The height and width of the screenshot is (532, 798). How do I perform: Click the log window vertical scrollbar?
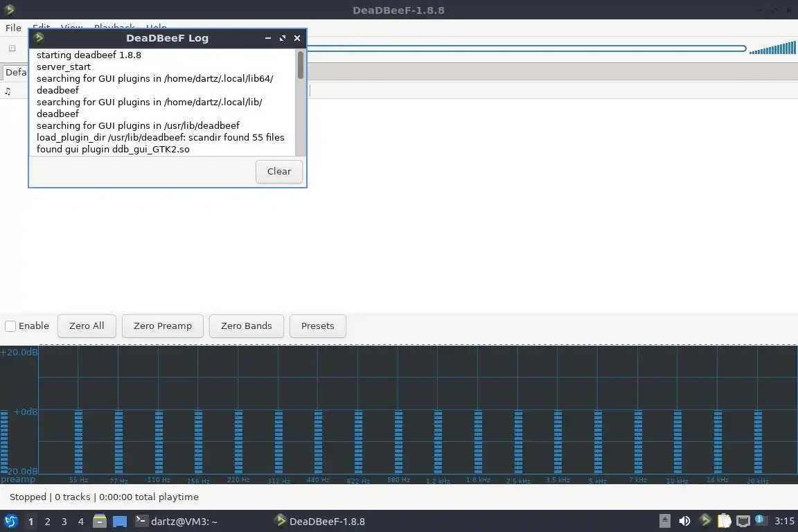[300, 103]
